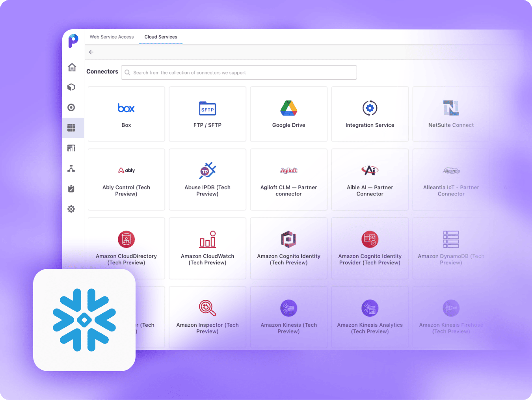The width and height of the screenshot is (532, 400).
Task: Open the settings gear in the sidebar
Action: pos(71,209)
